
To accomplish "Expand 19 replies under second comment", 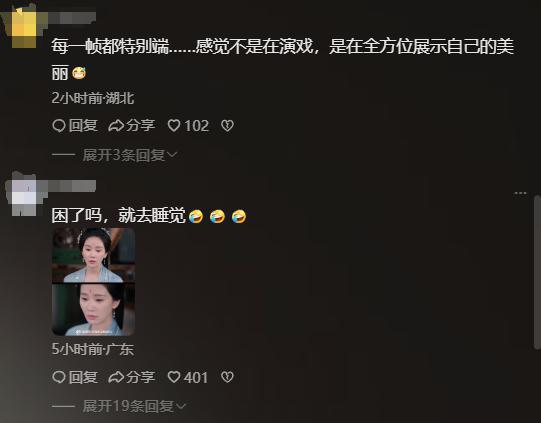I will coord(134,406).
